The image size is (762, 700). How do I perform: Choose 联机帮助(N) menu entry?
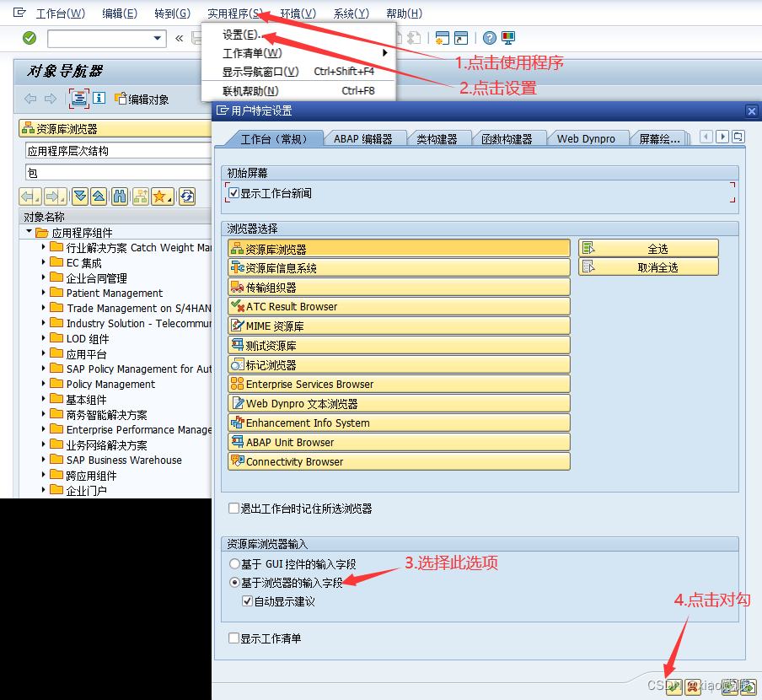[299, 91]
